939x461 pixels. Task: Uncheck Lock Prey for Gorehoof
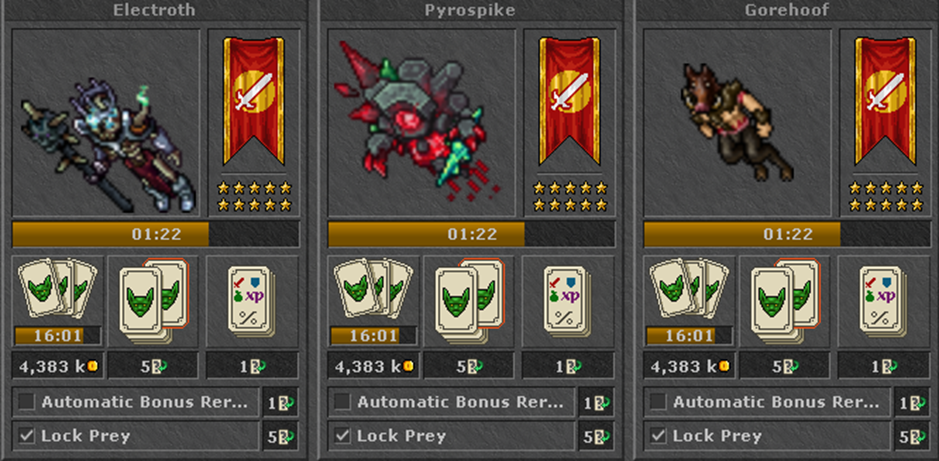click(x=659, y=436)
